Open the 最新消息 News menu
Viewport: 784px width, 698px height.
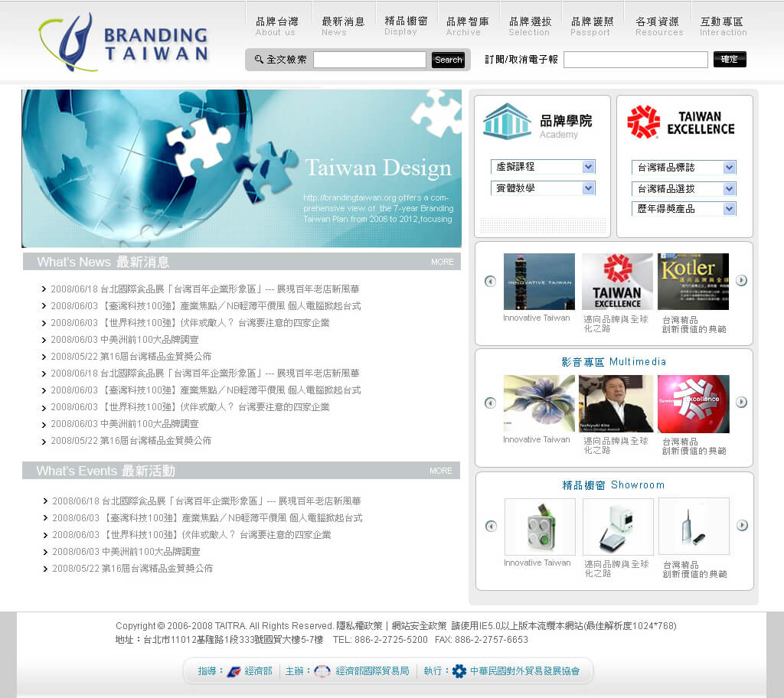pyautogui.click(x=343, y=26)
